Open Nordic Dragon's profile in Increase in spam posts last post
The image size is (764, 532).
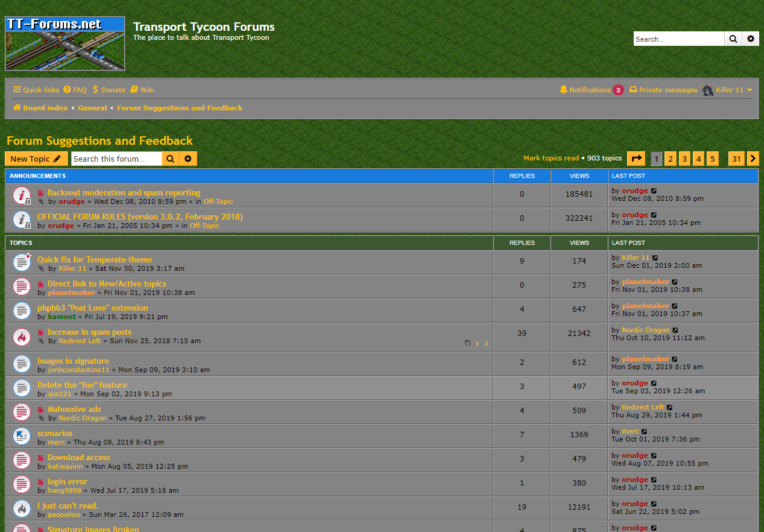pos(646,330)
